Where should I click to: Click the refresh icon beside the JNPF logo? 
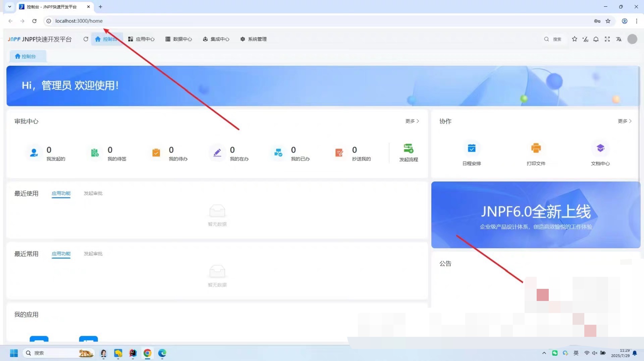pos(86,39)
